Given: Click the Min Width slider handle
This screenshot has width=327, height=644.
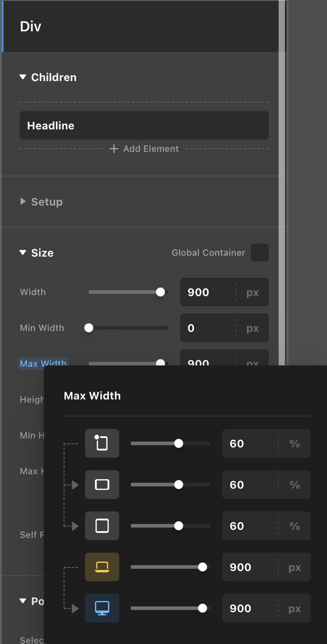Looking at the screenshot, I should pos(89,328).
